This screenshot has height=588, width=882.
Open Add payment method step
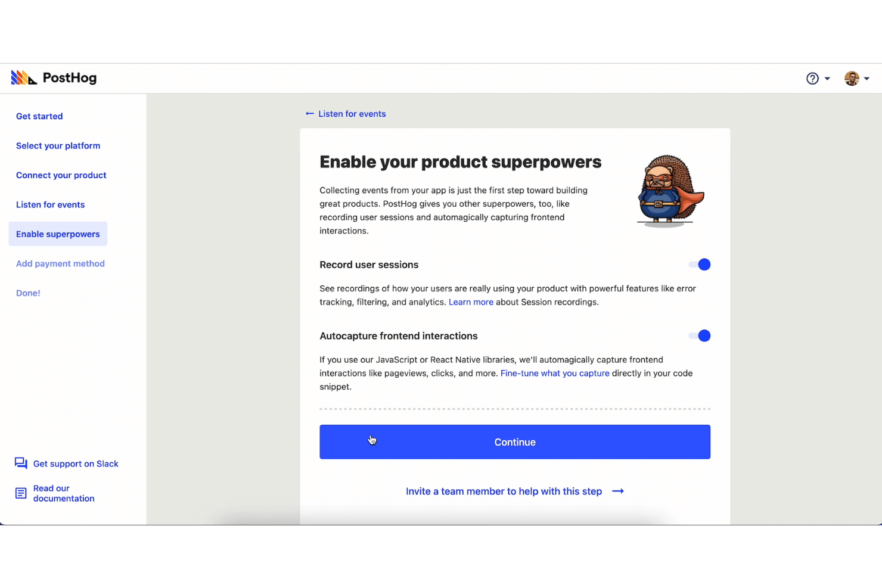pyautogui.click(x=60, y=264)
